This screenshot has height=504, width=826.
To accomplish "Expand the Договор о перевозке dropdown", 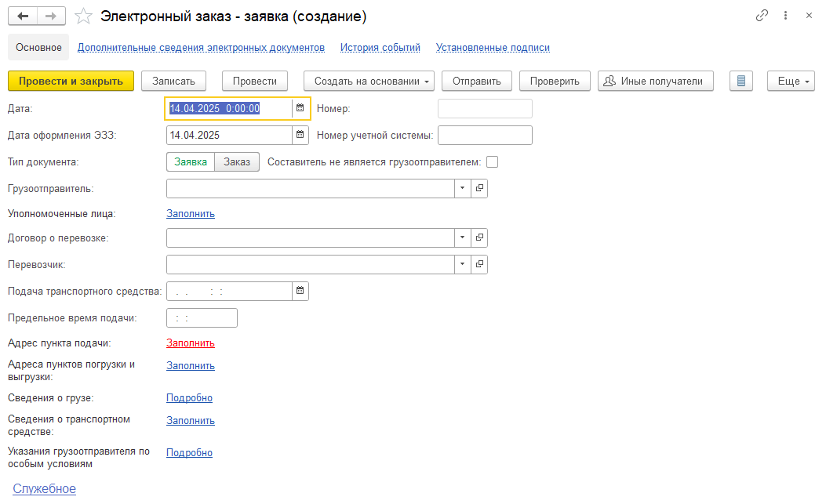I will tap(463, 237).
